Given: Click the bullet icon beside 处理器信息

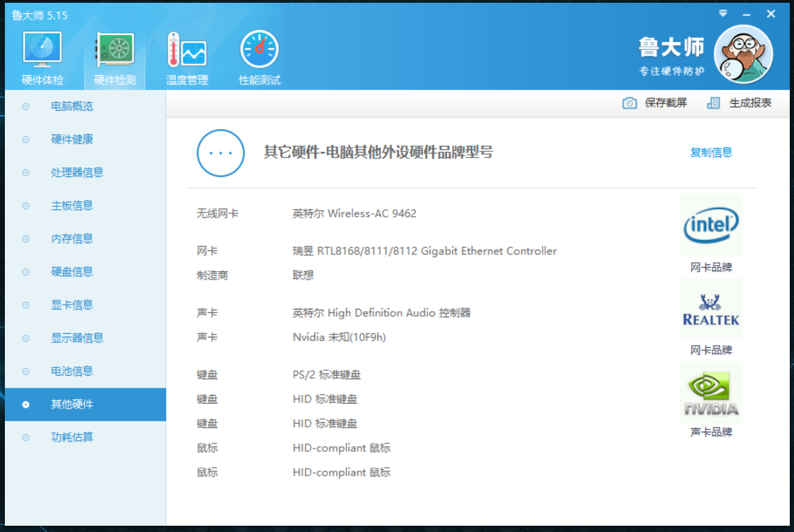Looking at the screenshot, I should 26,173.
